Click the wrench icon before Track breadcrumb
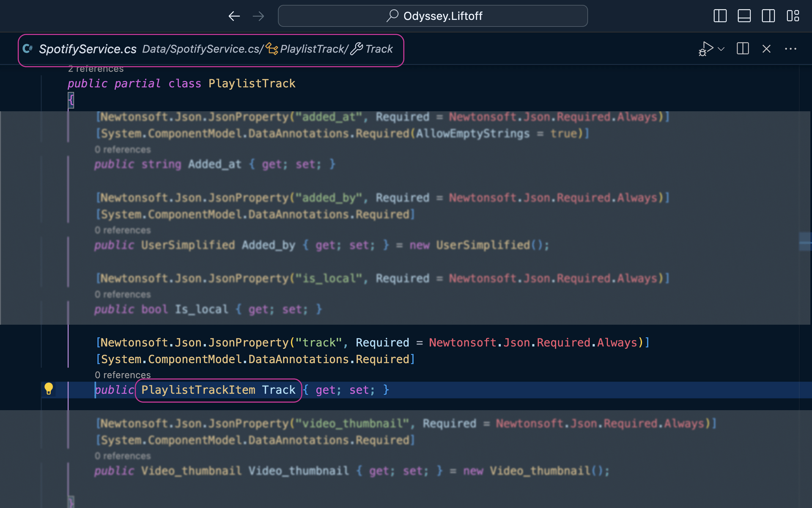The width and height of the screenshot is (812, 508). click(x=357, y=48)
